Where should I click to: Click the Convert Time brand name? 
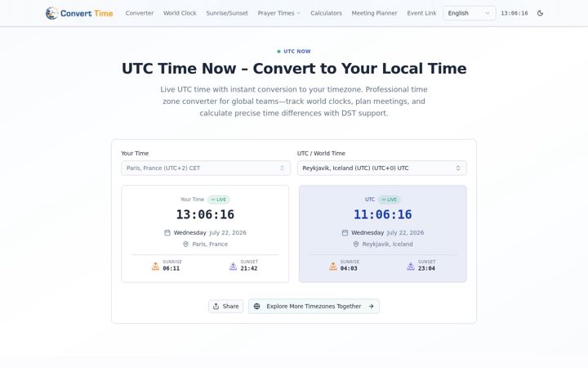pyautogui.click(x=87, y=14)
